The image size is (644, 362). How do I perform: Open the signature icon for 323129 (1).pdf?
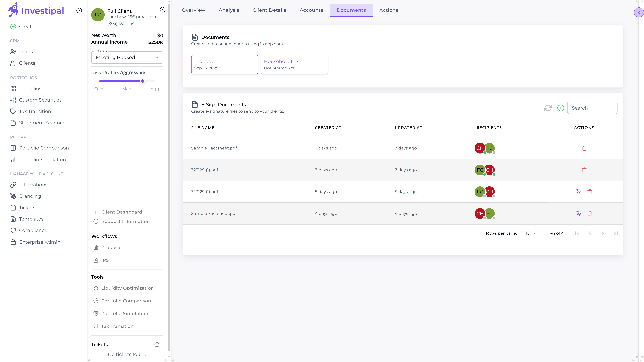coord(579,192)
